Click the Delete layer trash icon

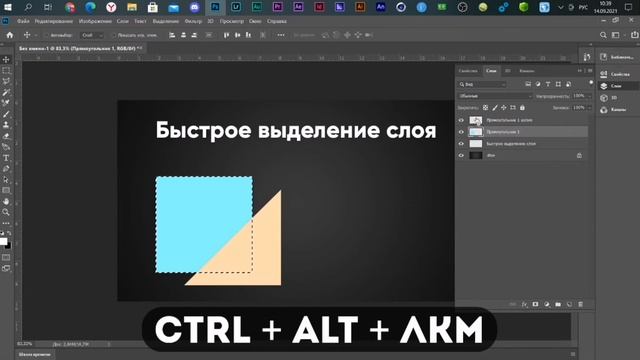[580, 304]
